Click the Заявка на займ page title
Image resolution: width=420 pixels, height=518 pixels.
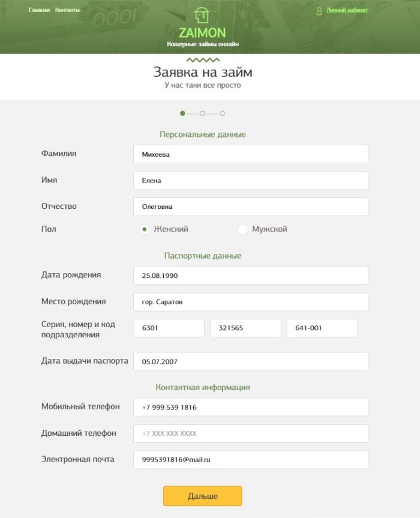point(203,72)
